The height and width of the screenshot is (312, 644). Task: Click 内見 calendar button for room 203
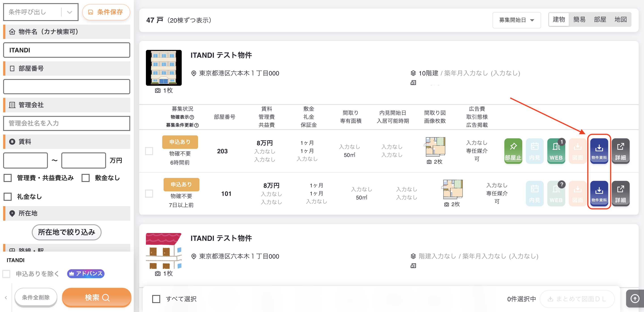point(535,151)
